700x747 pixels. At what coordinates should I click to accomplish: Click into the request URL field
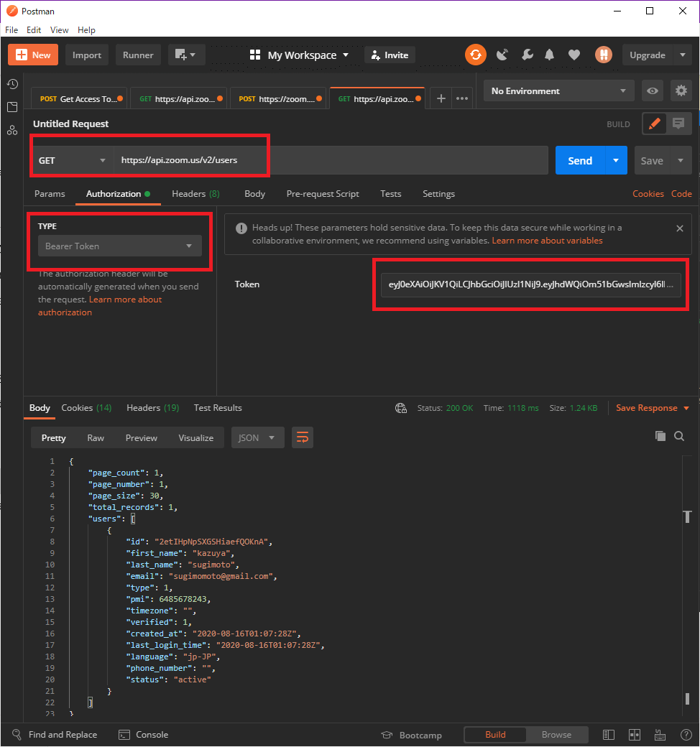point(331,160)
